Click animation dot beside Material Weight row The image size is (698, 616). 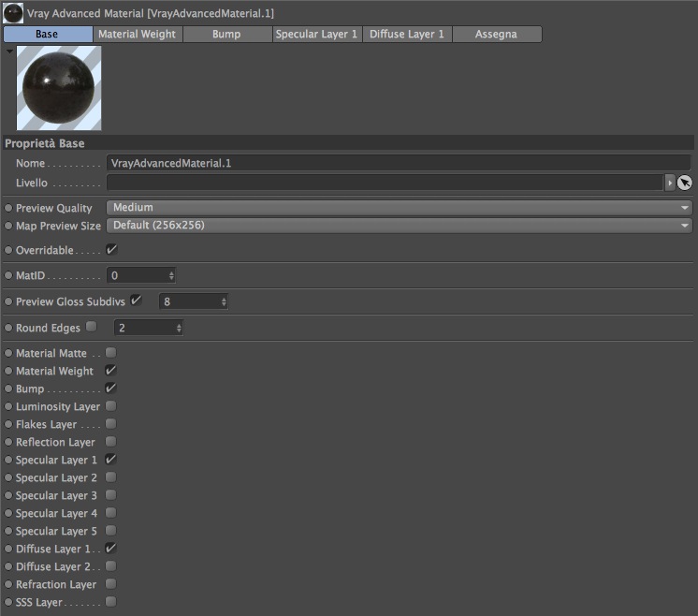coord(8,371)
